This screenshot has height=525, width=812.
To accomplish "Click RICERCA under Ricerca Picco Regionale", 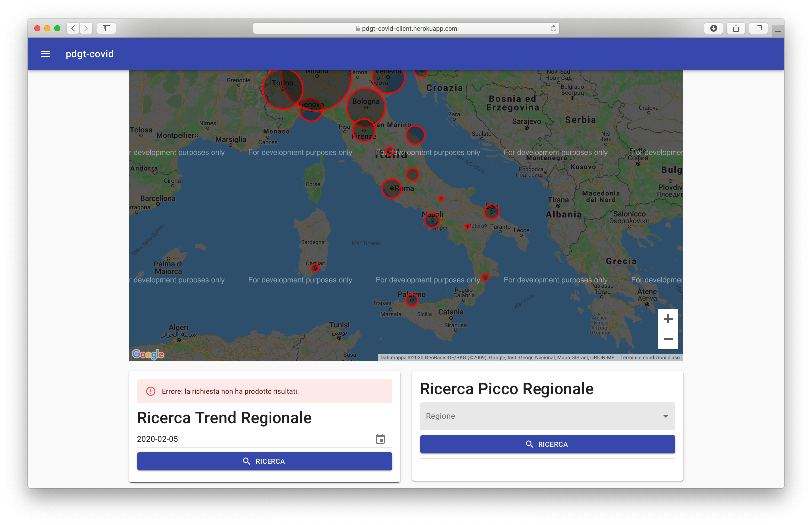I will pos(547,444).
